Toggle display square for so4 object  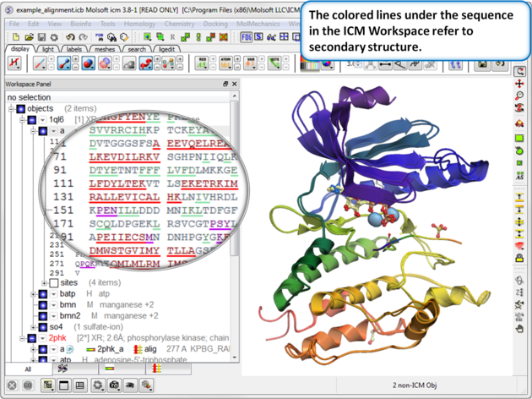coord(43,326)
